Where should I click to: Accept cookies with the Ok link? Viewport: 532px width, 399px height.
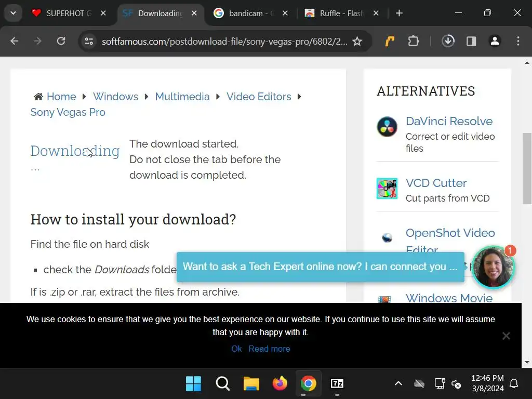click(x=236, y=349)
